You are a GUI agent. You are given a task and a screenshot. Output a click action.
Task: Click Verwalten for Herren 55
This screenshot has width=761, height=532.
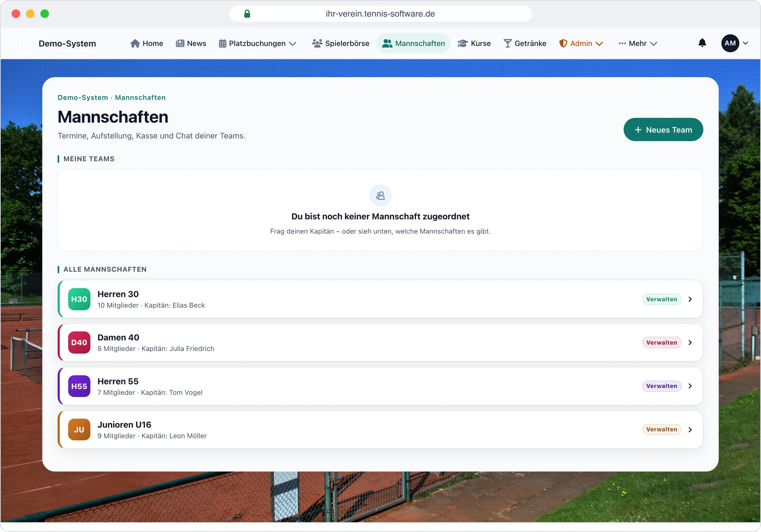662,386
